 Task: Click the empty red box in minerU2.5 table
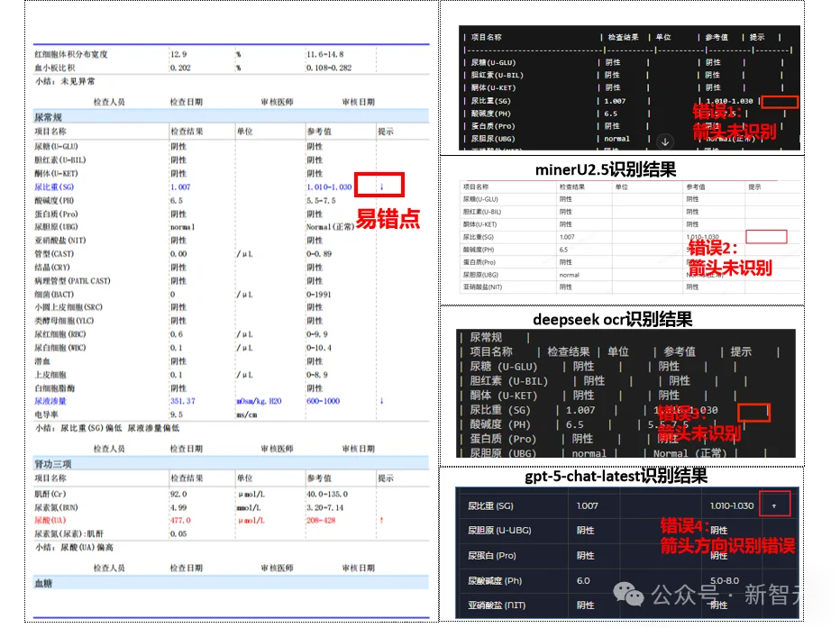coord(766,236)
